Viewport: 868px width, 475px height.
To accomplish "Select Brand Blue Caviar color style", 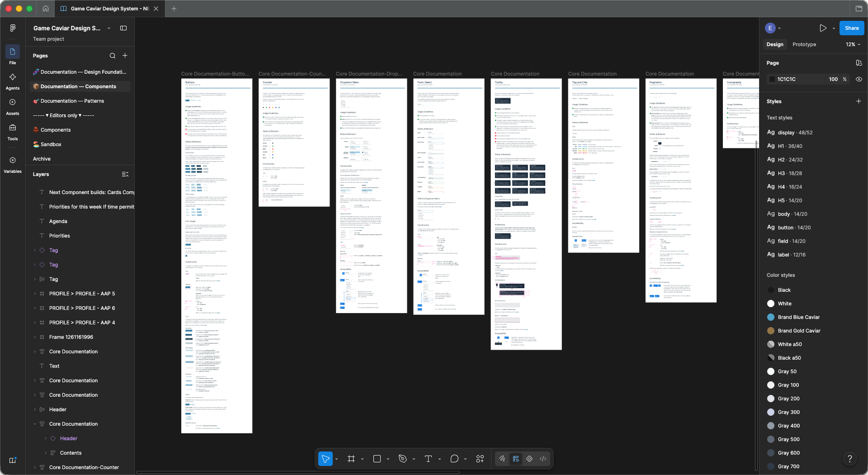I will (799, 317).
